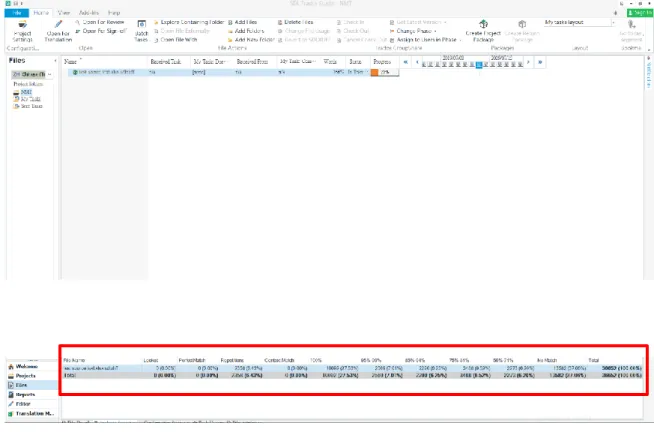Click Open File With
The height and width of the screenshot is (432, 654).
pos(176,40)
